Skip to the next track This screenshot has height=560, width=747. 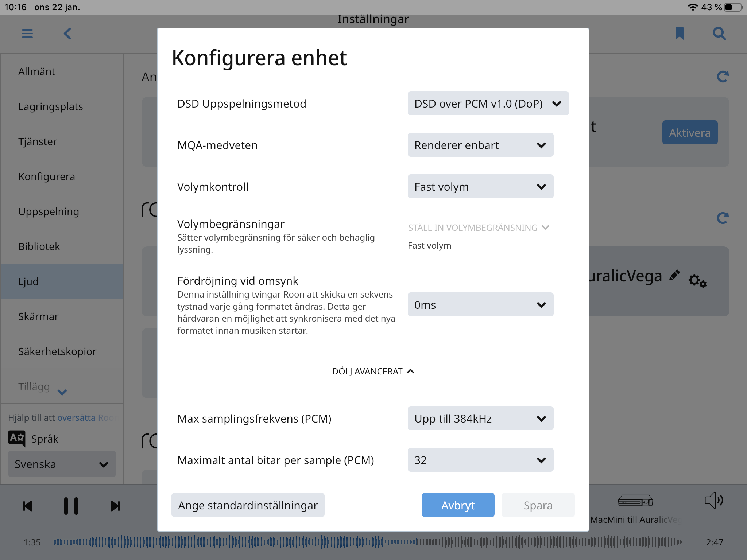[115, 506]
